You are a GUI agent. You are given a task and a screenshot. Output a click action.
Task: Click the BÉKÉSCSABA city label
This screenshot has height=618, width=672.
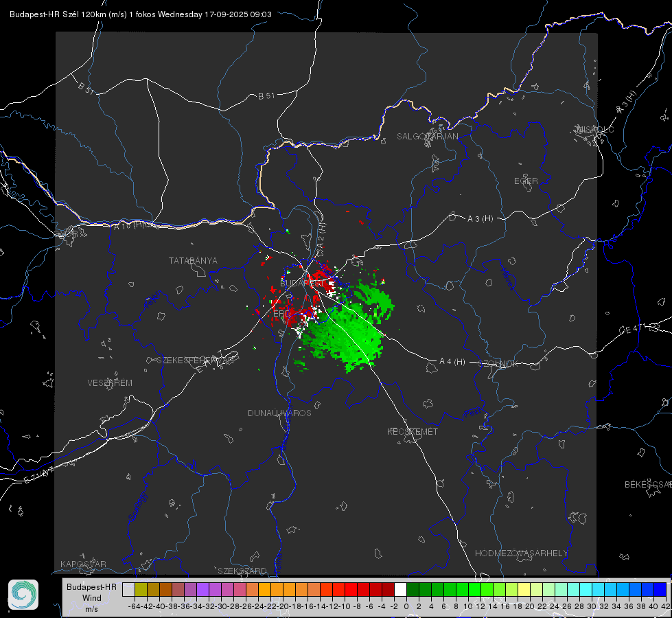tap(648, 485)
